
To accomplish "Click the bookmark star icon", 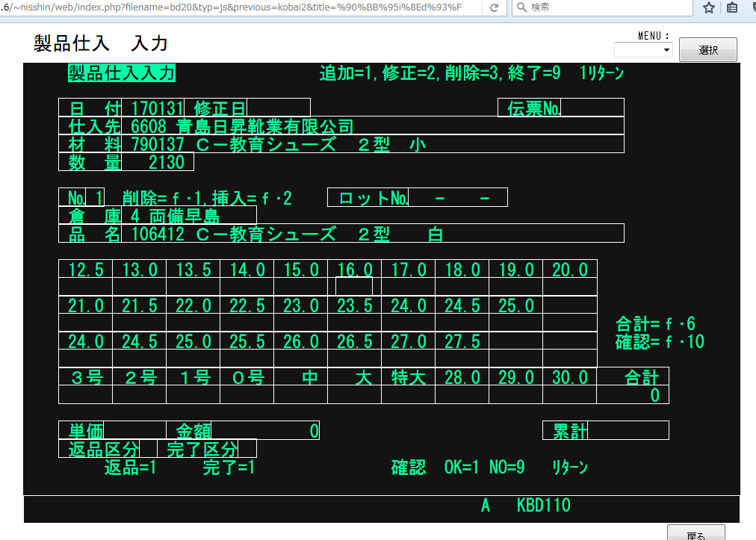I will [709, 7].
